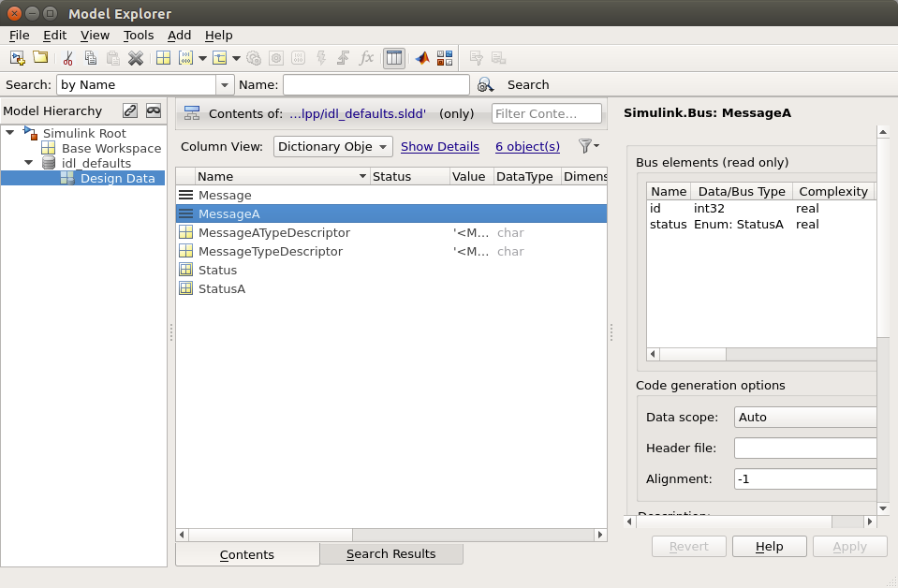
Task: Click the Search button label
Action: (x=528, y=85)
